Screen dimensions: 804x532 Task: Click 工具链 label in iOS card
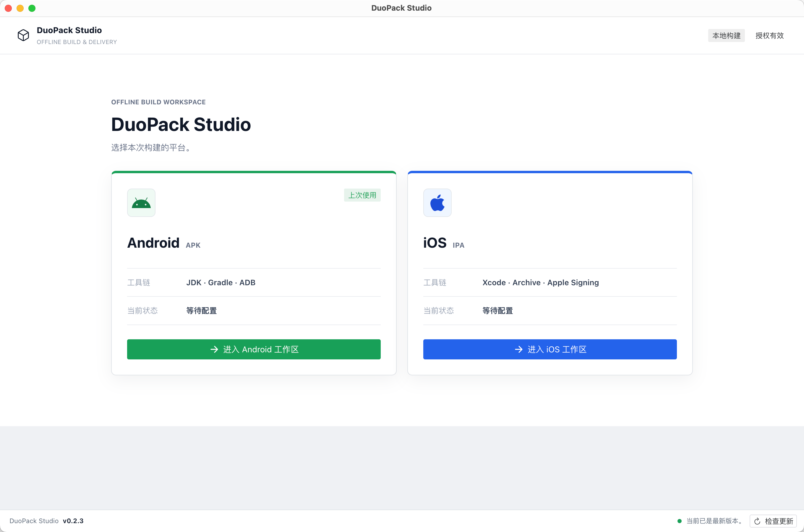coord(435,283)
